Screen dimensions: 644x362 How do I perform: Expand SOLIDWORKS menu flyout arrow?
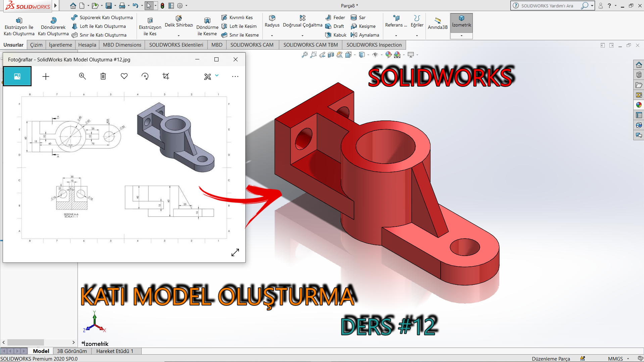(55, 6)
